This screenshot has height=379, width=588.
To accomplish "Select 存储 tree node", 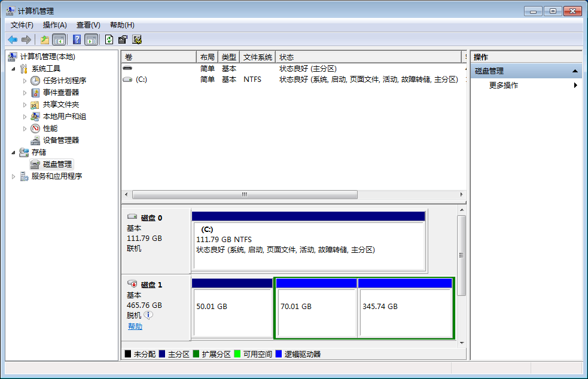I will point(39,152).
